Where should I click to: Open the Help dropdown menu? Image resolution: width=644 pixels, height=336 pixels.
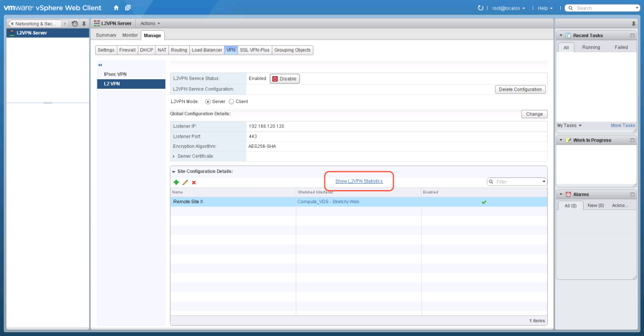pyautogui.click(x=545, y=8)
